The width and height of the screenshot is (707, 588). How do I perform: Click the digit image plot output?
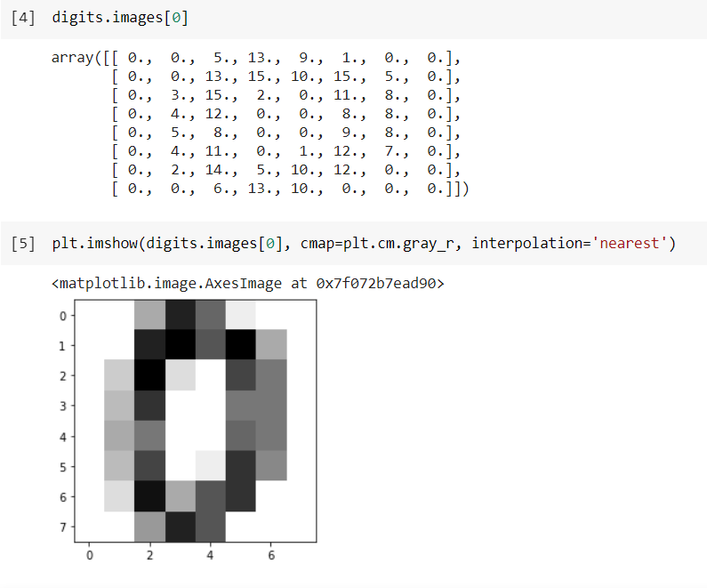pyautogui.click(x=189, y=430)
